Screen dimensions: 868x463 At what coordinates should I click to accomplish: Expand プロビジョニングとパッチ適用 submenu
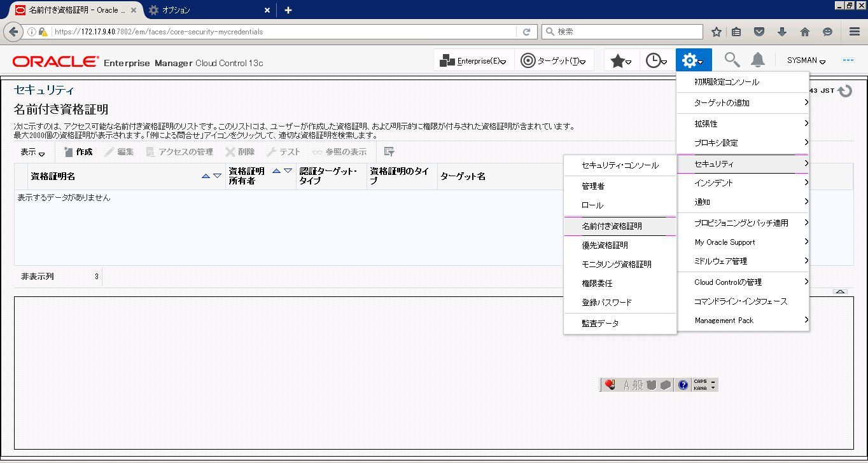tap(743, 223)
